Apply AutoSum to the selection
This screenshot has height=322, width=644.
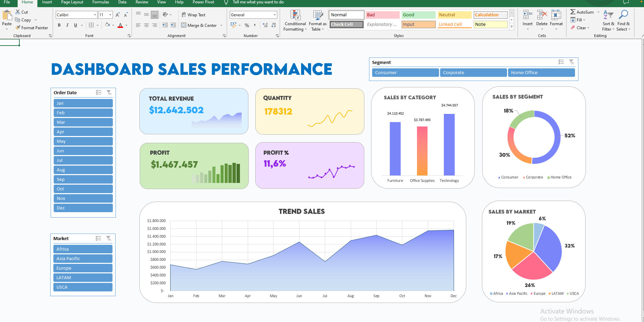point(582,12)
